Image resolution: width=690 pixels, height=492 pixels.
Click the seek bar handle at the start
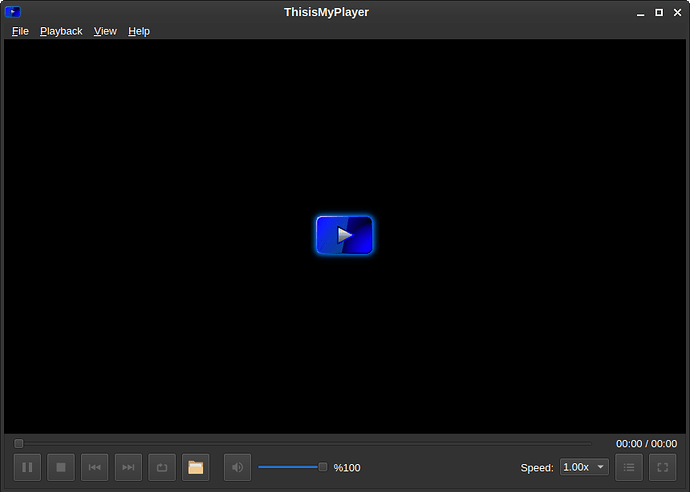pos(18,444)
